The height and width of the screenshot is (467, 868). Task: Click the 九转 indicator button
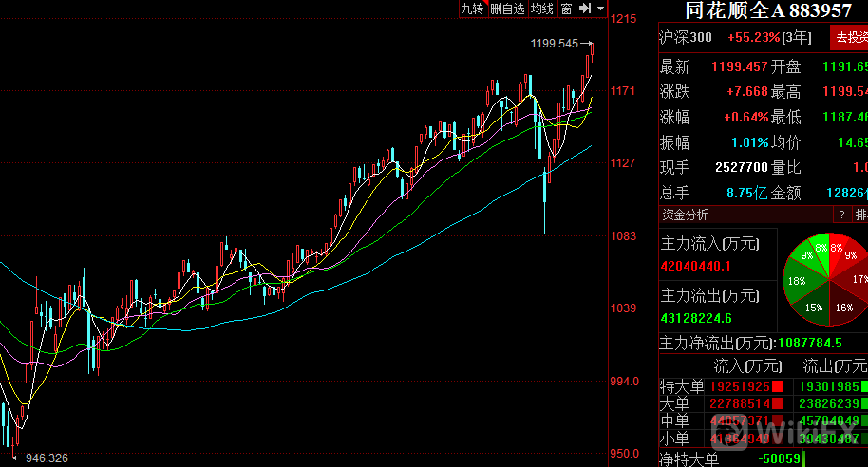[x=473, y=9]
